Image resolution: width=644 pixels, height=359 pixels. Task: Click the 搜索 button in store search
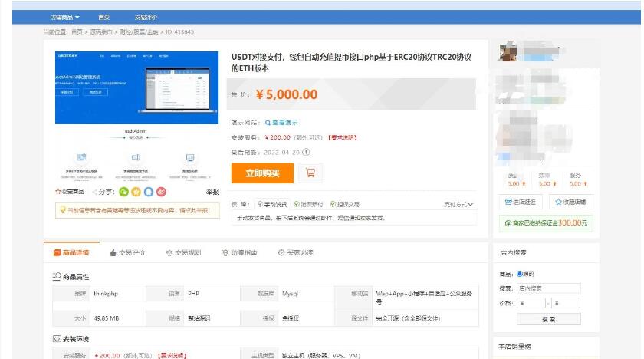[x=549, y=319]
